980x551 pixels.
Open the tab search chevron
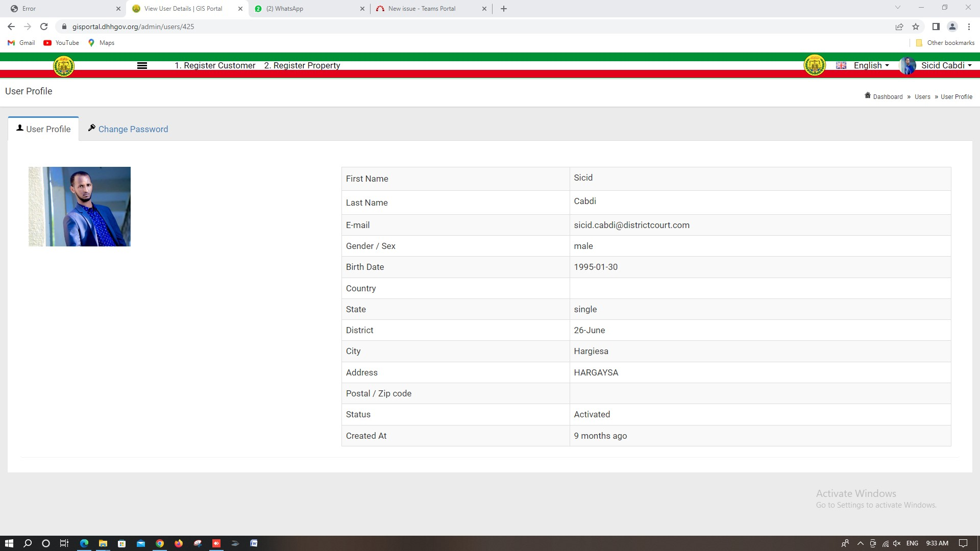click(x=898, y=8)
